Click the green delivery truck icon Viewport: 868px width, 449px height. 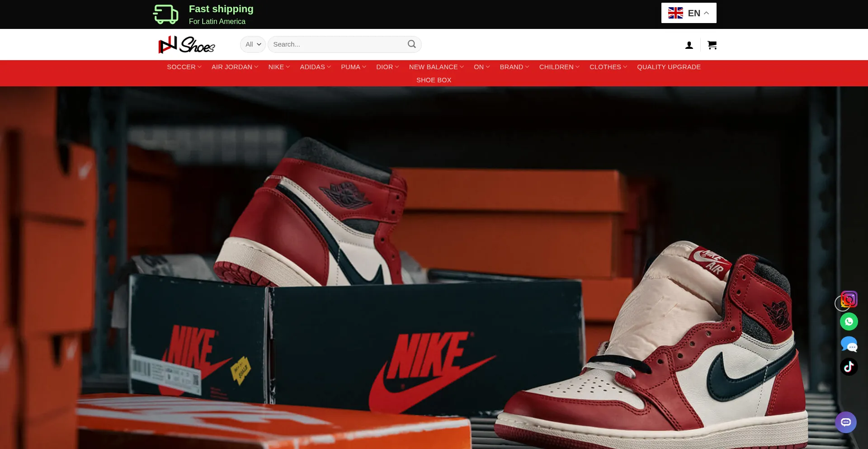coord(165,14)
